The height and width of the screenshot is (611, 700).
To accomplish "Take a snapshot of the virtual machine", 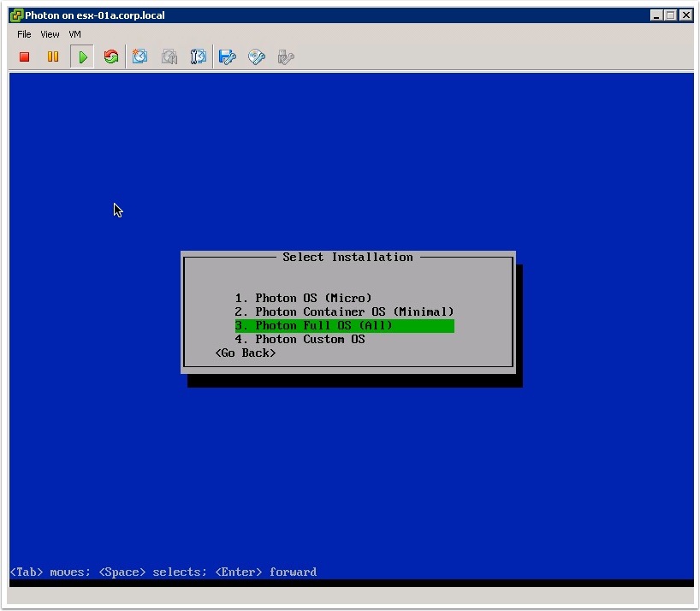I will tap(140, 57).
